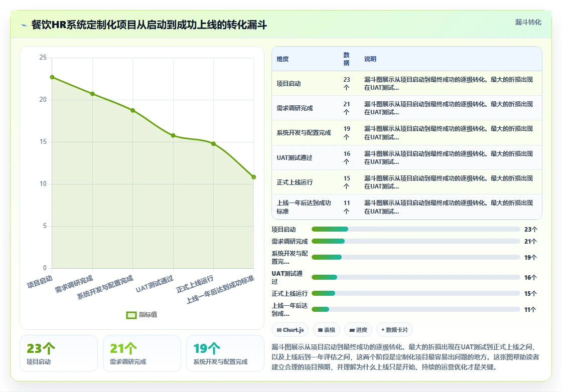Viewport: 562px width, 392px height.
Task: Open the 19个 系统开发与配置完成 data card
Action: point(225,353)
